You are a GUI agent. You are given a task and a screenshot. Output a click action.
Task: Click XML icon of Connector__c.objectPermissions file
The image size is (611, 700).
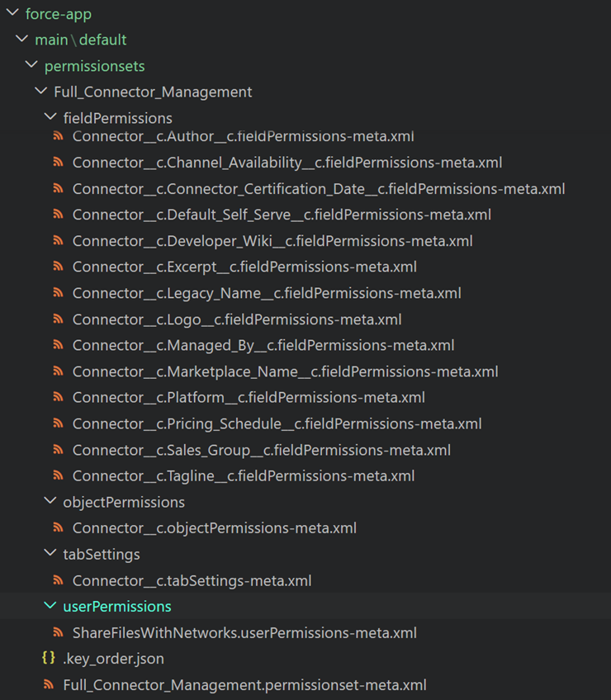[58, 527]
